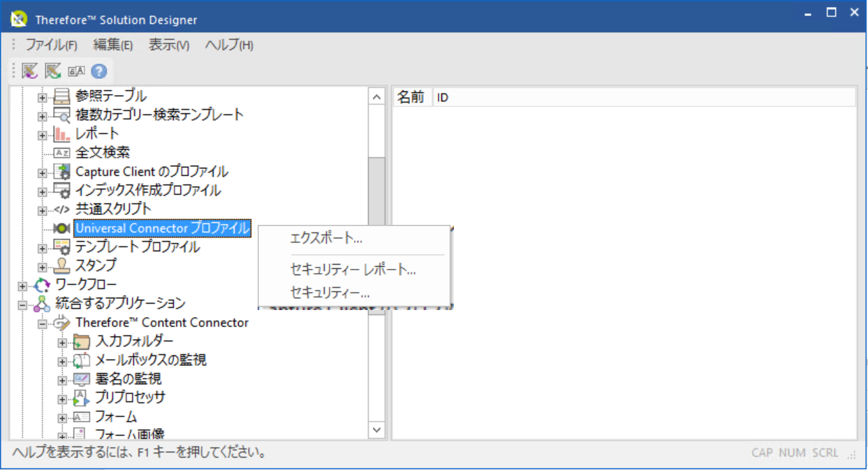Open the 表示(V) menu
The width and height of the screenshot is (868, 470).
169,45
